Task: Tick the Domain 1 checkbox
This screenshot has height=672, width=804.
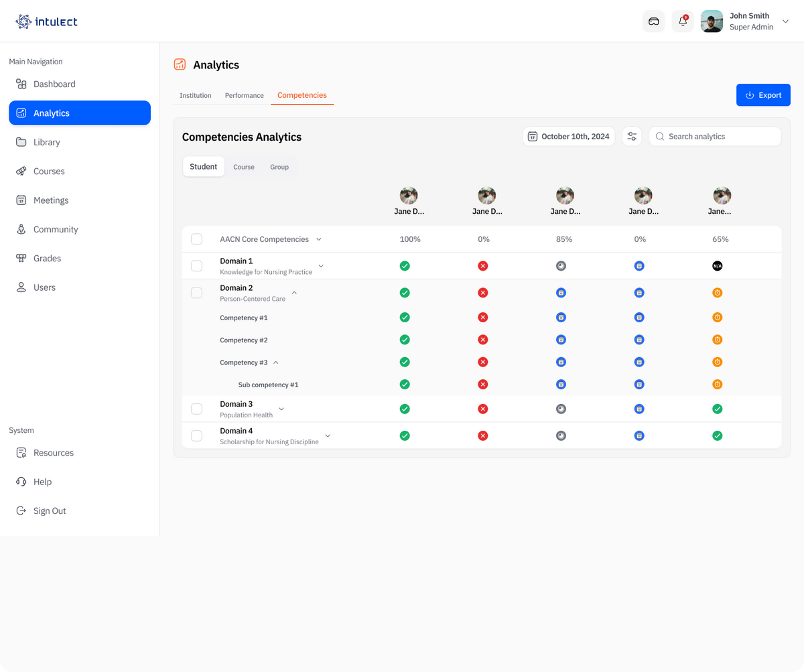Action: tap(196, 266)
